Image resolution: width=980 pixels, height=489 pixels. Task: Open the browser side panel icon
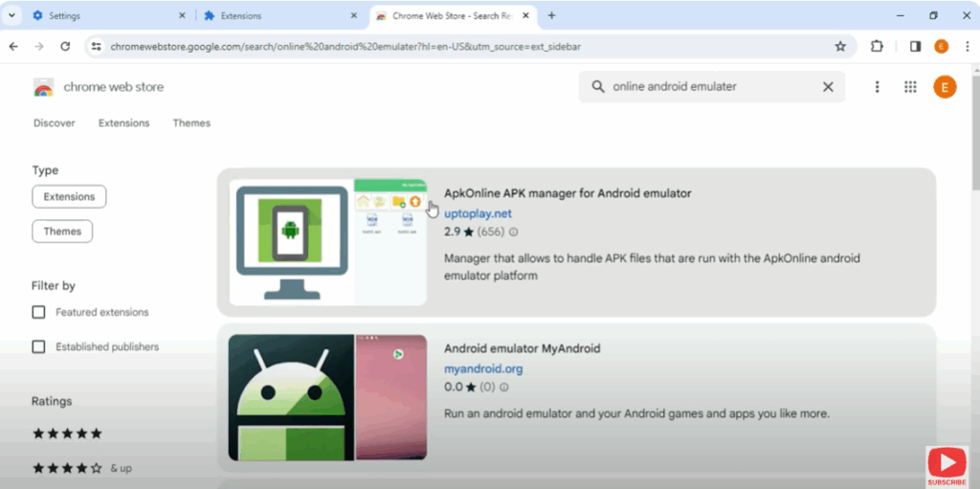pos(915,46)
